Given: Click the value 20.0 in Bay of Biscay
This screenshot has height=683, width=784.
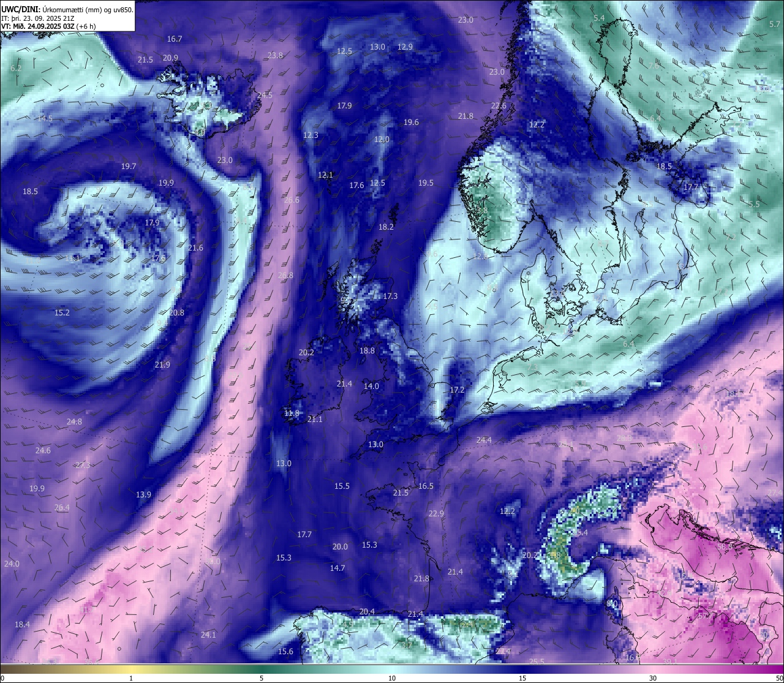Looking at the screenshot, I should (340, 547).
